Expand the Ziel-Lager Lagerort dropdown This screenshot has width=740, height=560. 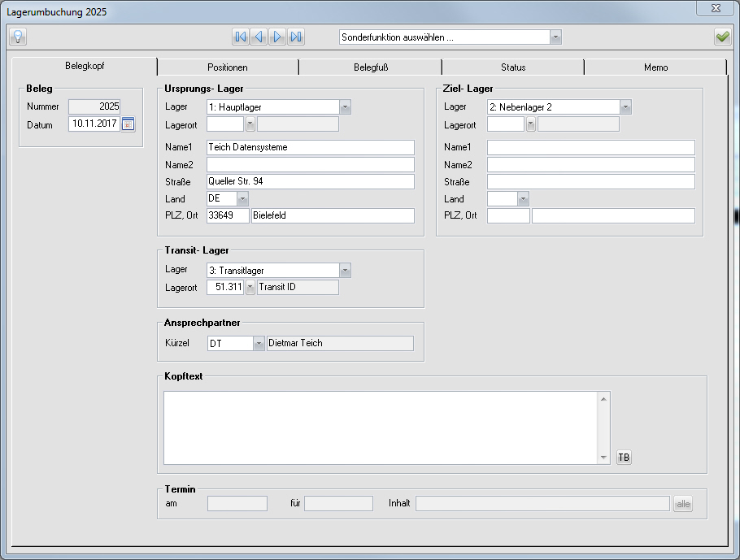pyautogui.click(x=530, y=124)
